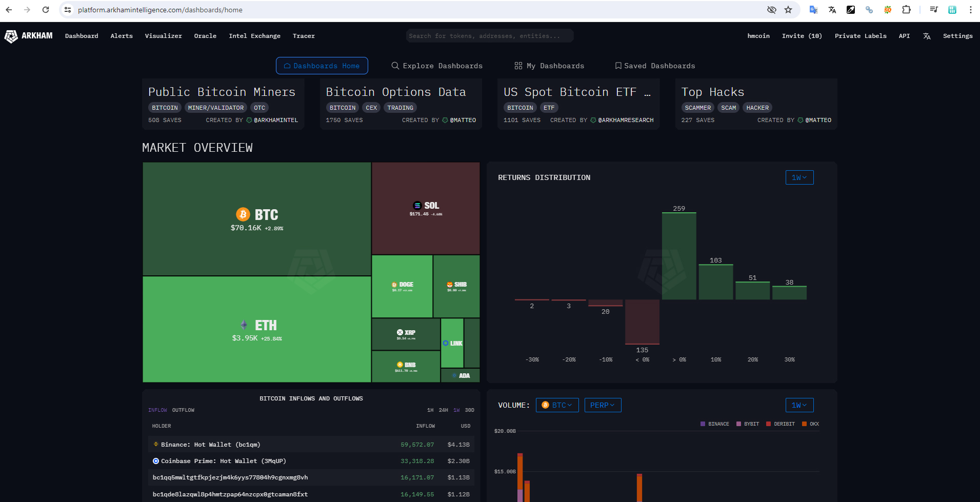Open the Volume BTC token dropdown
This screenshot has width=980, height=502.
[x=557, y=405]
